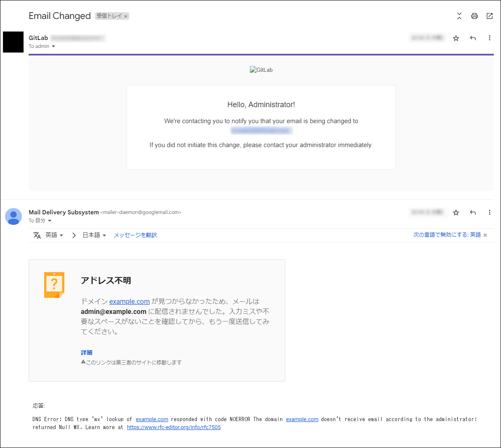Viewport: 501px width, 448px height.
Task: Open the rfc7505 info link
Action: (174, 427)
